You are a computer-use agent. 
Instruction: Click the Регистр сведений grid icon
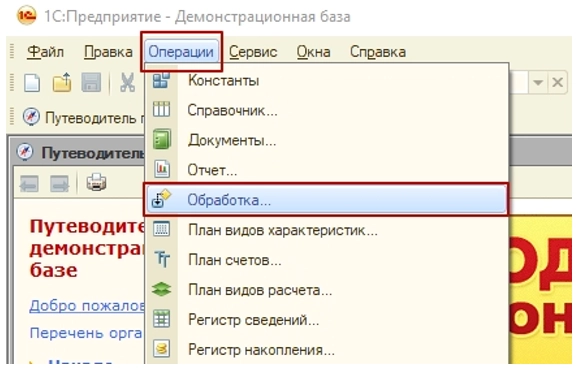point(161,319)
